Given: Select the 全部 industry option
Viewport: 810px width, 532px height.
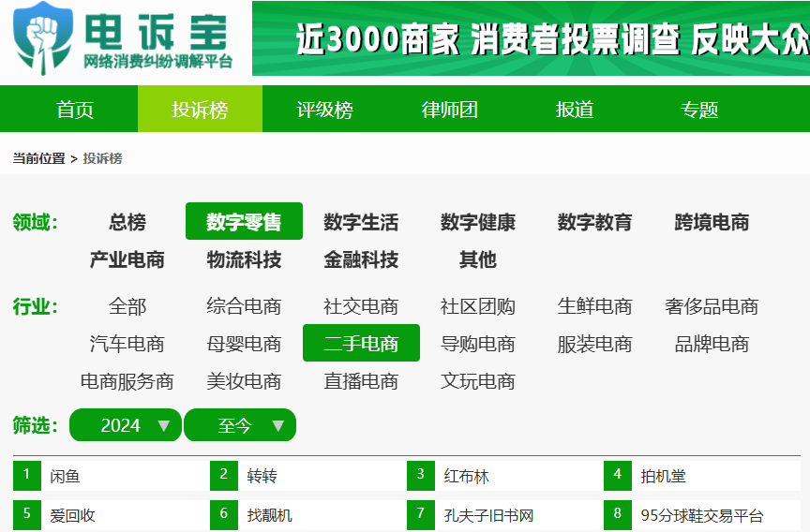Looking at the screenshot, I should click(127, 306).
